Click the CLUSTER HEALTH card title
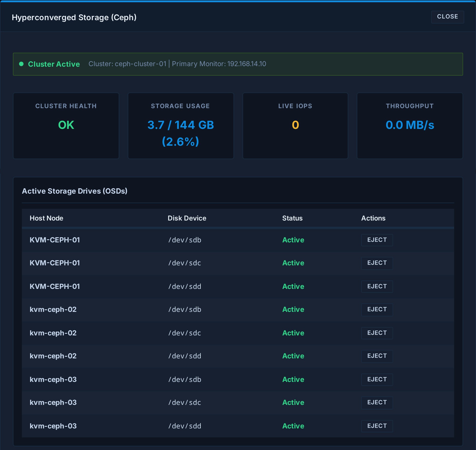 [66, 106]
